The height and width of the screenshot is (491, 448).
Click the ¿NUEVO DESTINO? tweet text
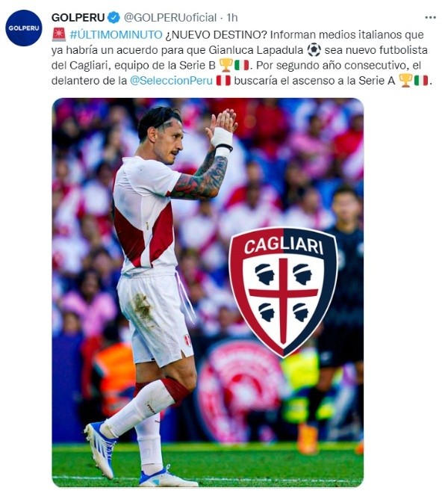point(215,34)
